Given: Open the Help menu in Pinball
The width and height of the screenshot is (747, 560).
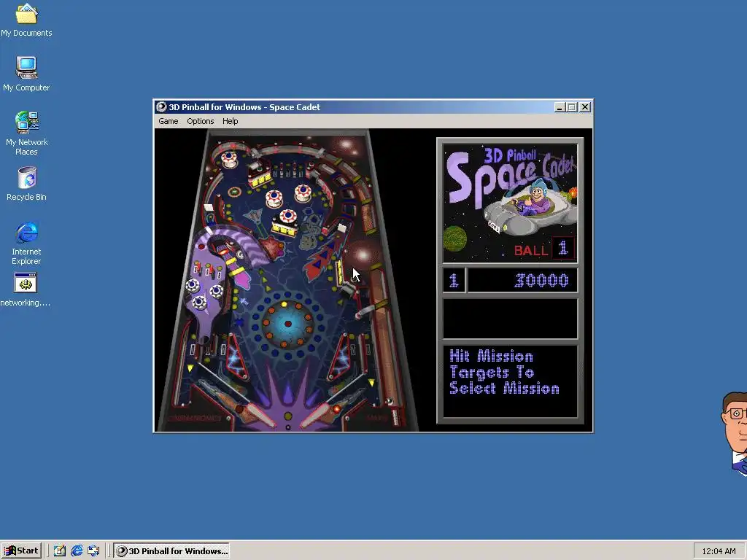Looking at the screenshot, I should point(230,121).
